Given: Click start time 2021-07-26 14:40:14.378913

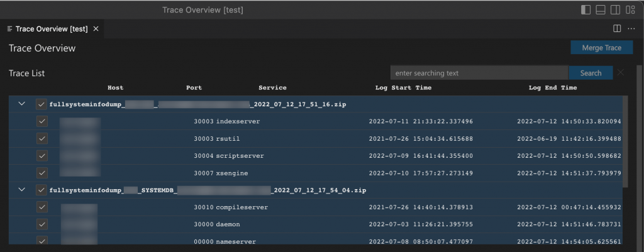Looking at the screenshot, I should pyautogui.click(x=421, y=207).
